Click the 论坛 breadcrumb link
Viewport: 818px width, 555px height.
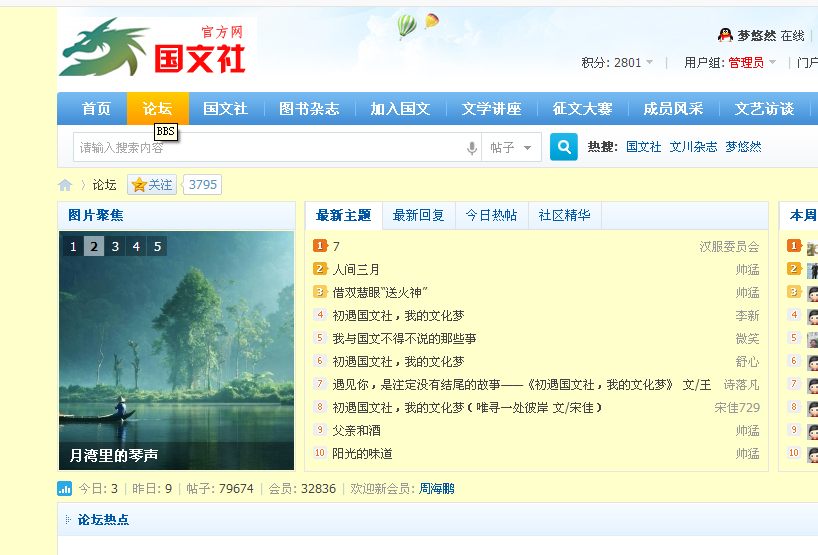click(104, 185)
